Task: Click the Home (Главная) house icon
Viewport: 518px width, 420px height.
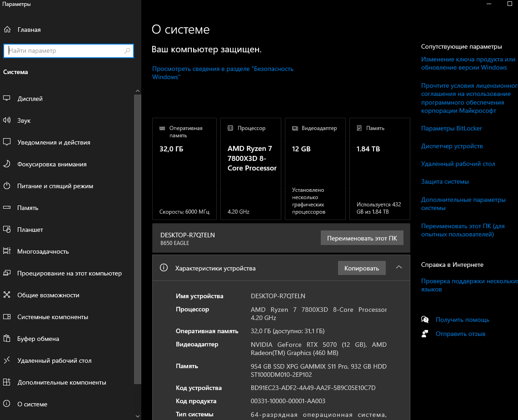Action: [x=7, y=30]
